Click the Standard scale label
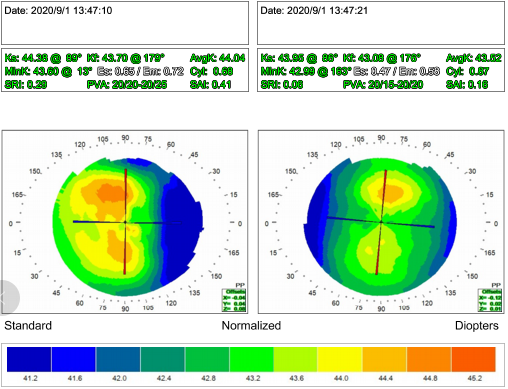The height and width of the screenshot is (389, 508). (28, 325)
